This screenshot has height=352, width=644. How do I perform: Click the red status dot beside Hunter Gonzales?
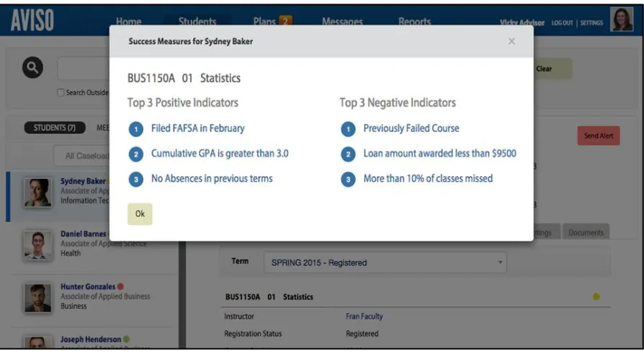[120, 286]
